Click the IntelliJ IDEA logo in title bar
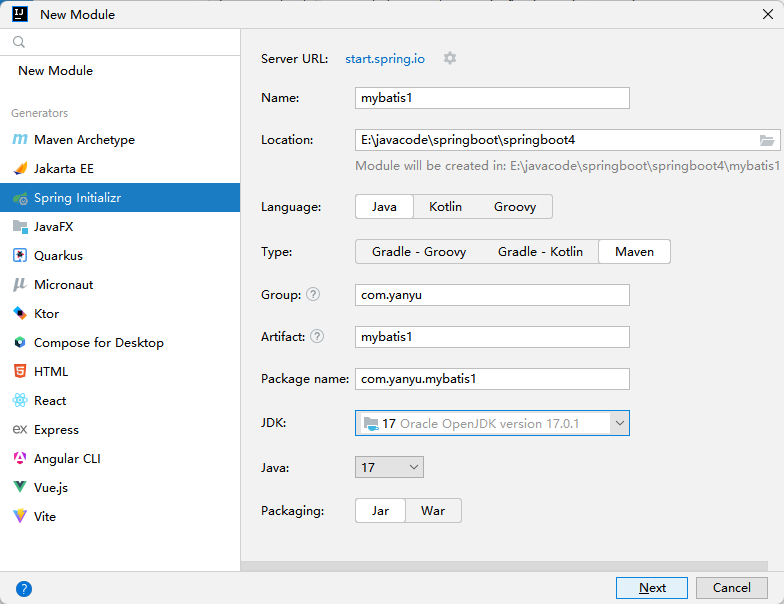This screenshot has height=604, width=784. [x=20, y=14]
